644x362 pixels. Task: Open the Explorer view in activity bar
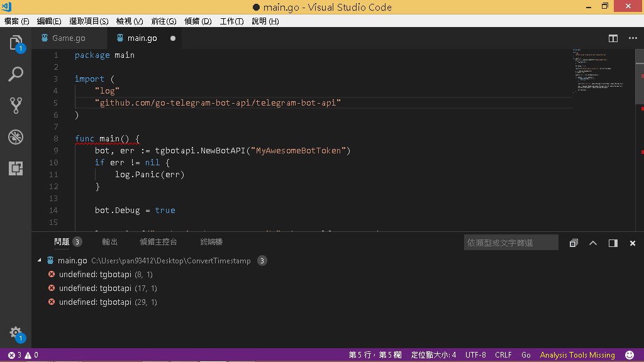(16, 43)
